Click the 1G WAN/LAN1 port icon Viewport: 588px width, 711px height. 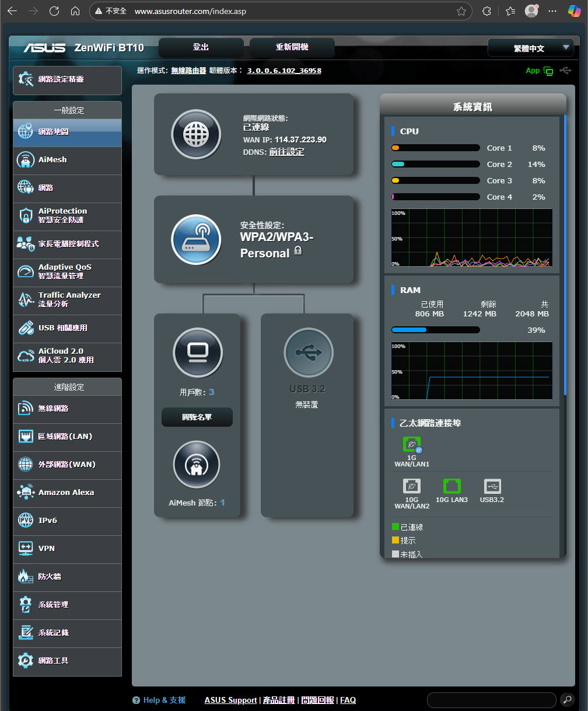412,445
